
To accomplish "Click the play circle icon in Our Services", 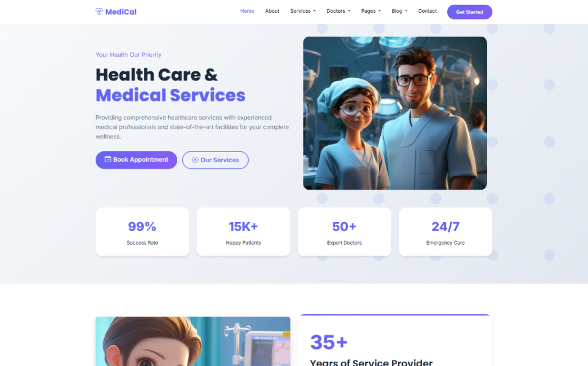I will [x=195, y=160].
